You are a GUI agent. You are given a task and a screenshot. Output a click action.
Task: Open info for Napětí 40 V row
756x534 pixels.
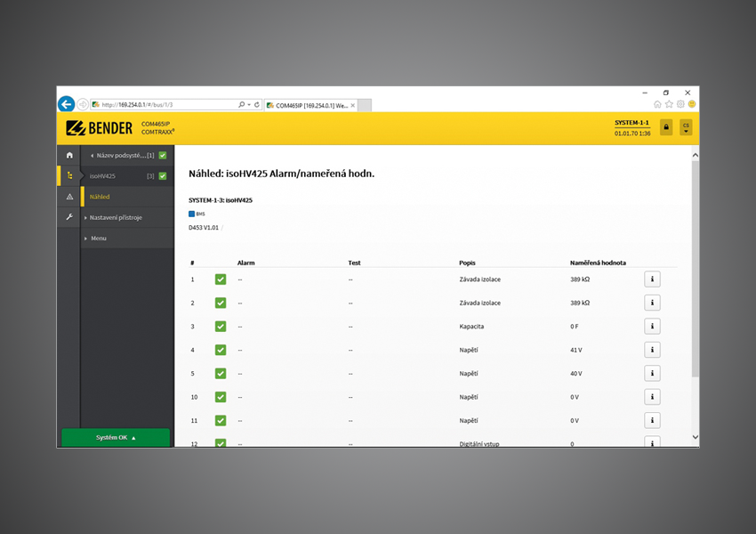652,373
